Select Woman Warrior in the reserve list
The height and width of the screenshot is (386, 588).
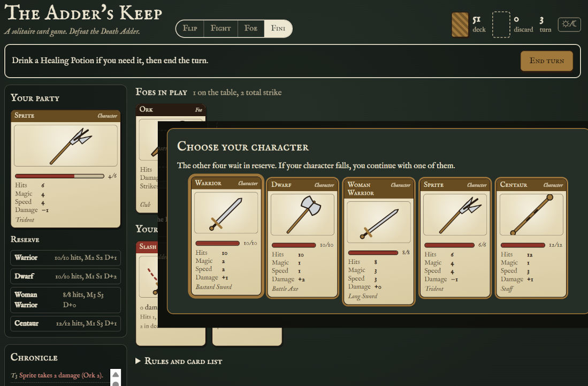[x=66, y=300]
